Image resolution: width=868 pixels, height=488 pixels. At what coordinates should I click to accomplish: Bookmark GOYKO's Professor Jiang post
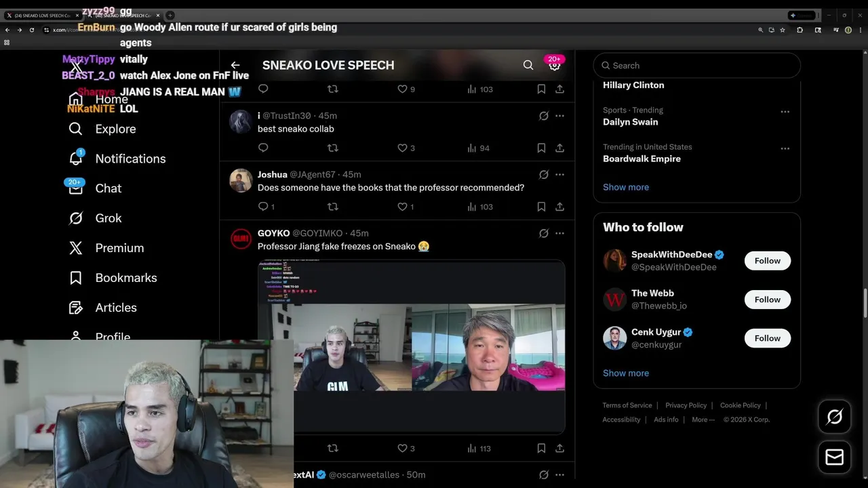[x=541, y=448]
